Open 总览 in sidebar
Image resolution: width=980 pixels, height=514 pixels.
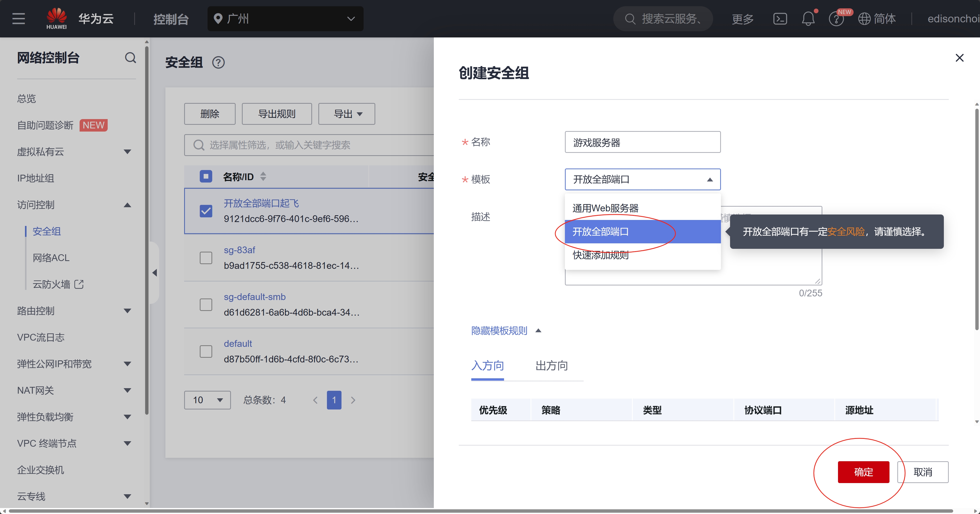point(27,99)
